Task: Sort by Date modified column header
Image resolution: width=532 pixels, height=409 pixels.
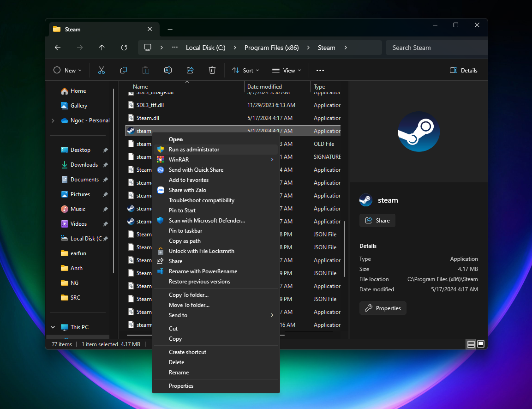Action: pyautogui.click(x=277, y=86)
